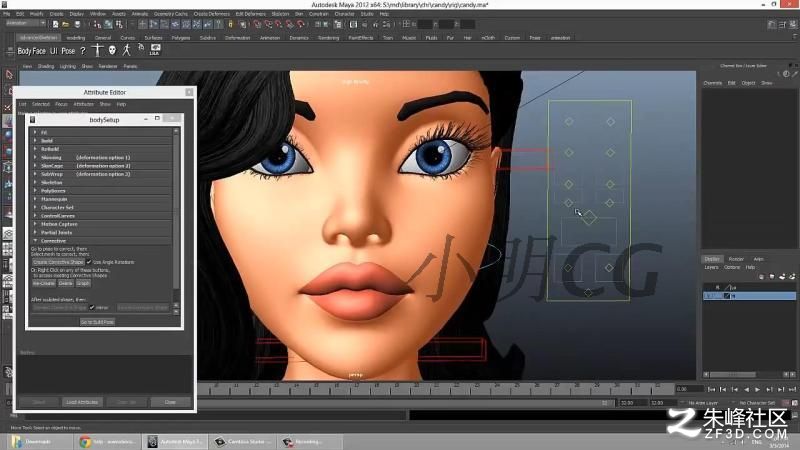Click the new scene icon in status line
This screenshot has height=450, width=800.
[x=56, y=24]
